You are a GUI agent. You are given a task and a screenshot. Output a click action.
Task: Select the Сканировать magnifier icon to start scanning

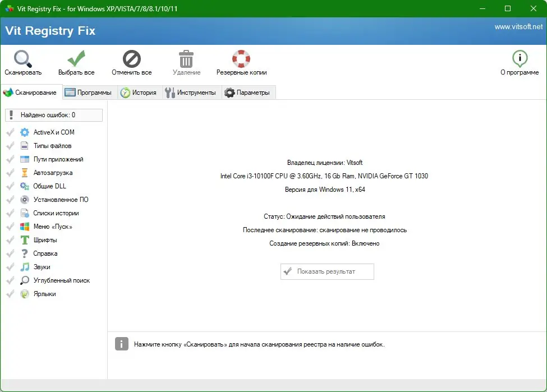pos(22,58)
